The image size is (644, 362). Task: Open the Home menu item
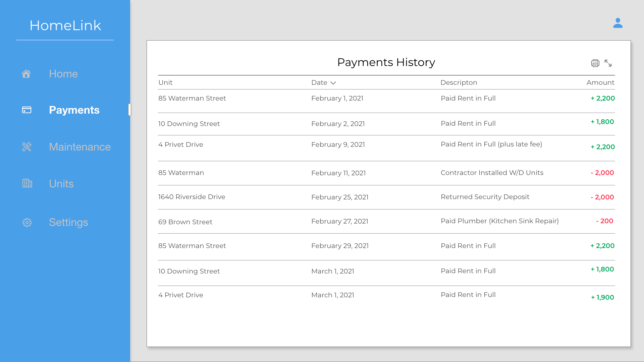pyautogui.click(x=63, y=74)
